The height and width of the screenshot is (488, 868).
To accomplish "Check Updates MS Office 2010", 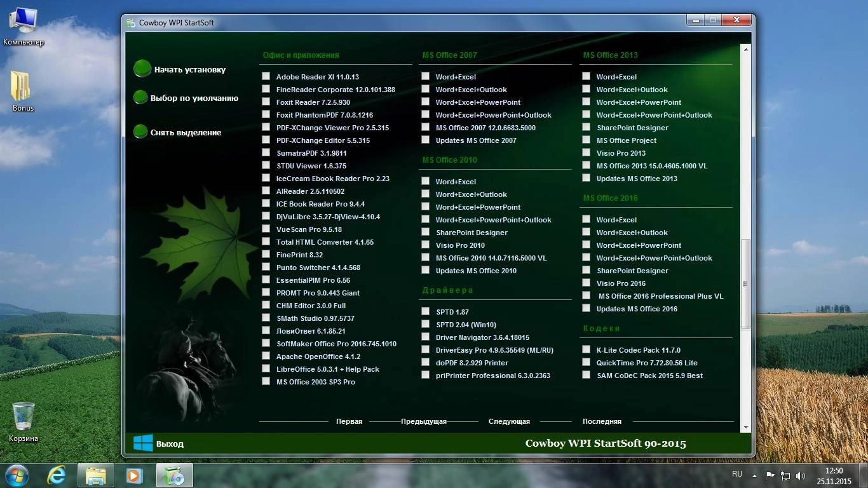I will coord(425,270).
